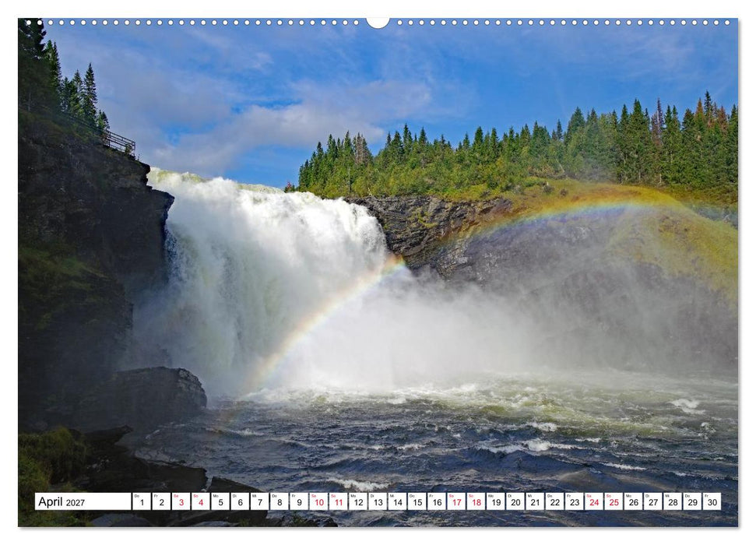Choose date cell 6
Image resolution: width=756 pixels, height=545 pixels.
pos(240,501)
